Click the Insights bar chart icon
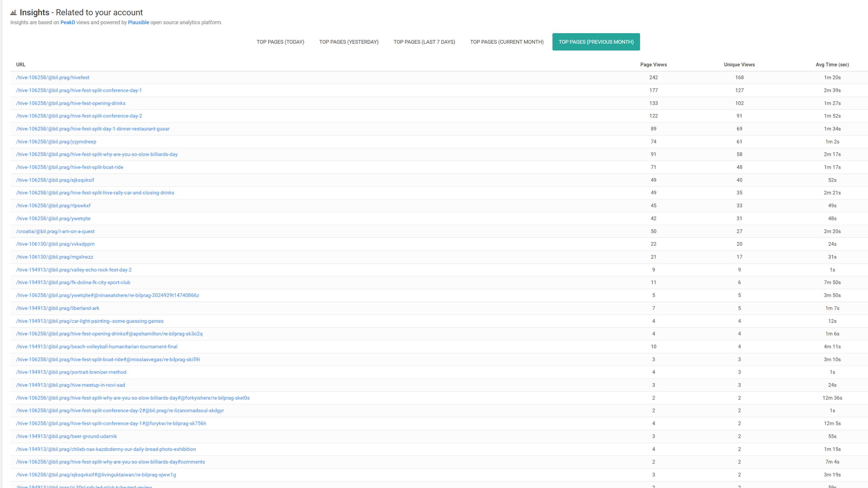 coord(13,12)
